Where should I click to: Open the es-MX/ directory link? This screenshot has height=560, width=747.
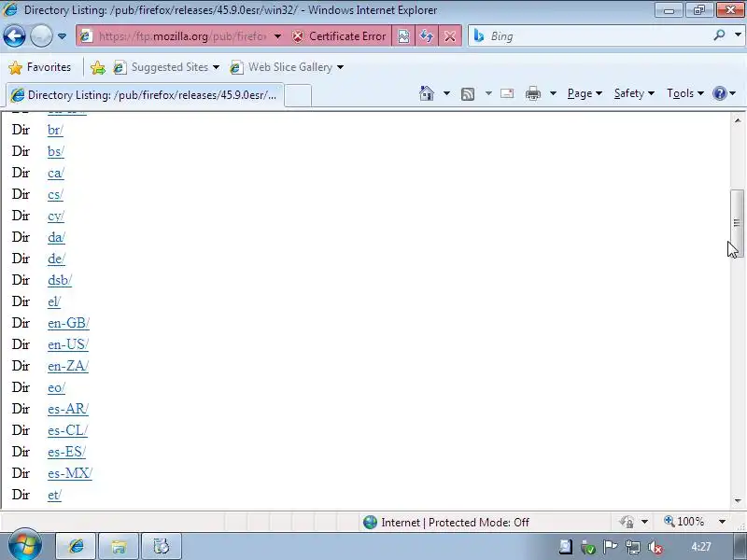[70, 473]
